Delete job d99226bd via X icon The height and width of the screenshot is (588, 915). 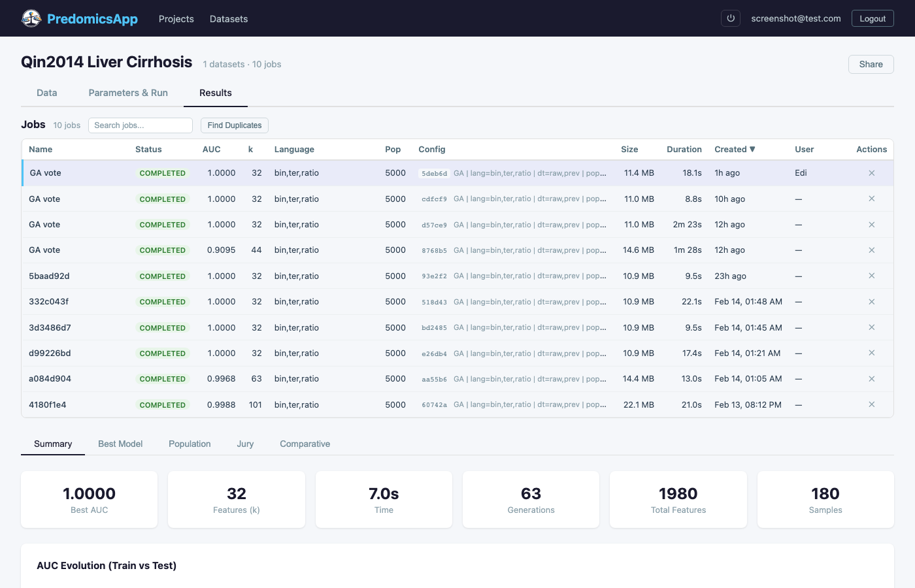tap(871, 353)
